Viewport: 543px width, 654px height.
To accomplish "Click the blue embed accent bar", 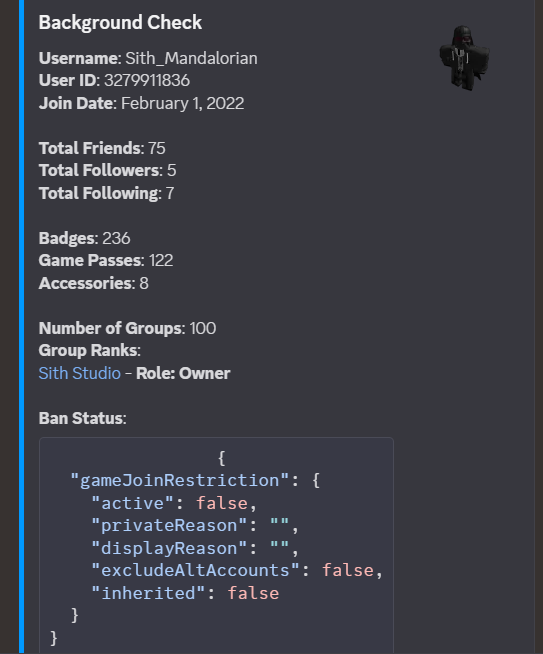I will pos(21,327).
